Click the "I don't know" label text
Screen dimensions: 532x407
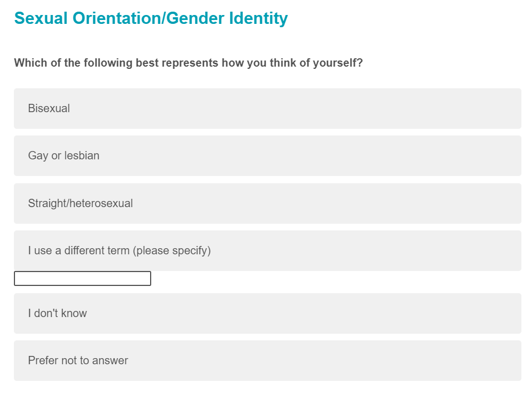[x=57, y=313]
